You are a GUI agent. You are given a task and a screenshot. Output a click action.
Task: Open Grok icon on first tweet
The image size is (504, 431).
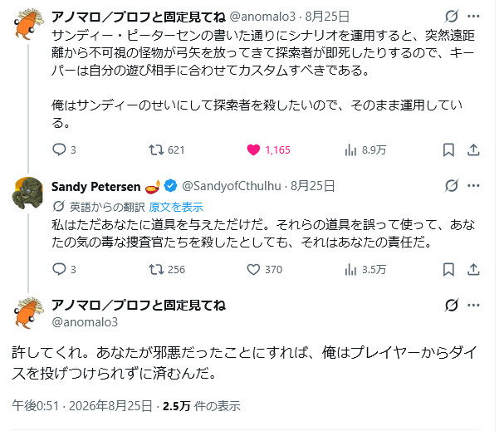[x=452, y=16]
